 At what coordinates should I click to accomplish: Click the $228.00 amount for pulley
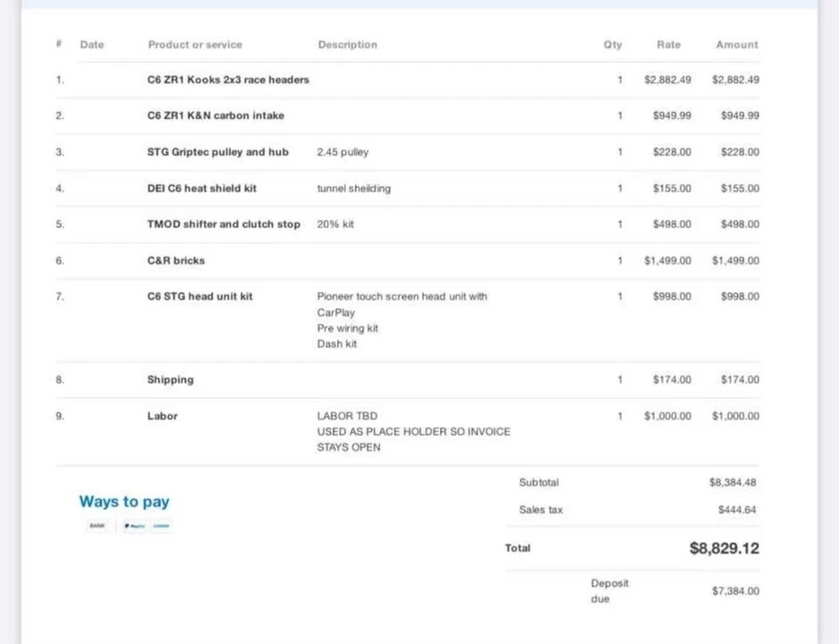tap(740, 152)
